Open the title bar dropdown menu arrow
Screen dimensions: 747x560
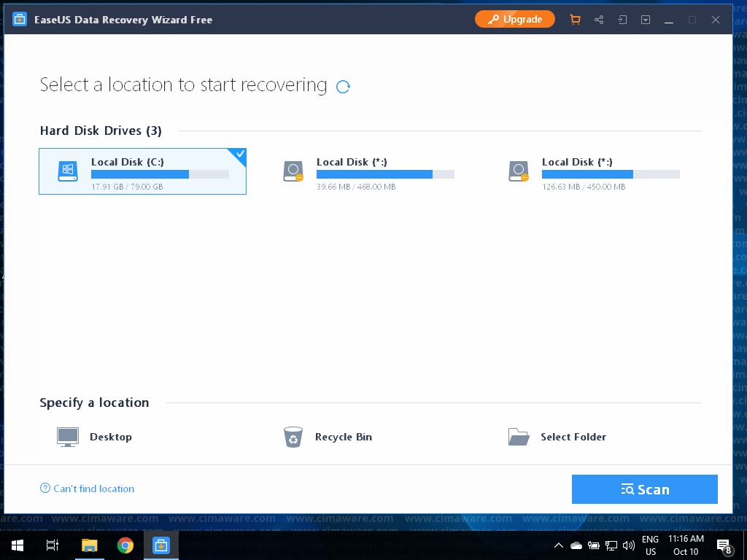tap(646, 20)
